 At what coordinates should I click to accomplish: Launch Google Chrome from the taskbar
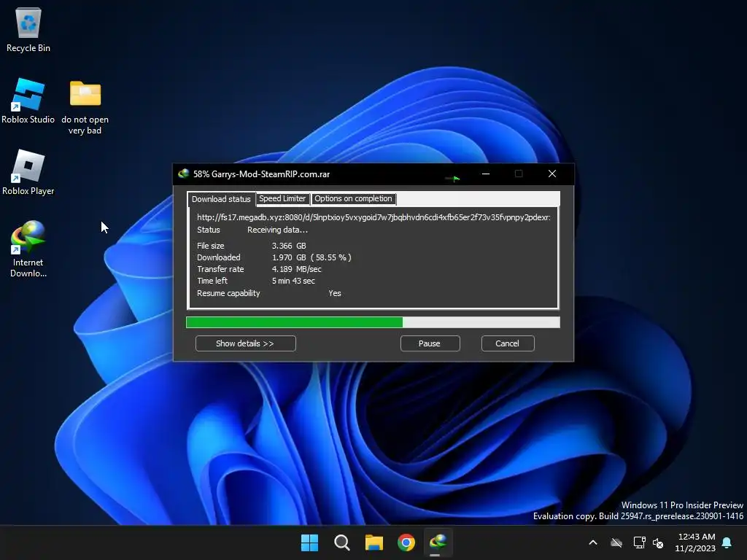(x=406, y=542)
